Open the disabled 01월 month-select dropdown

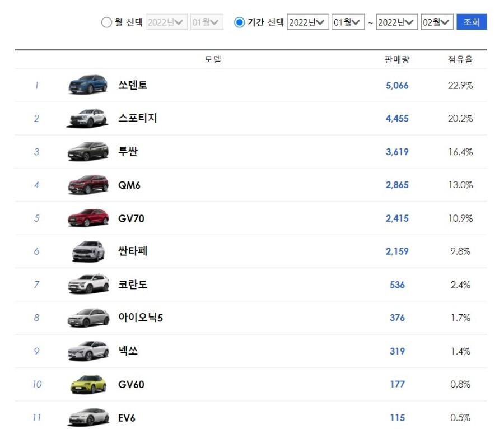(206, 22)
